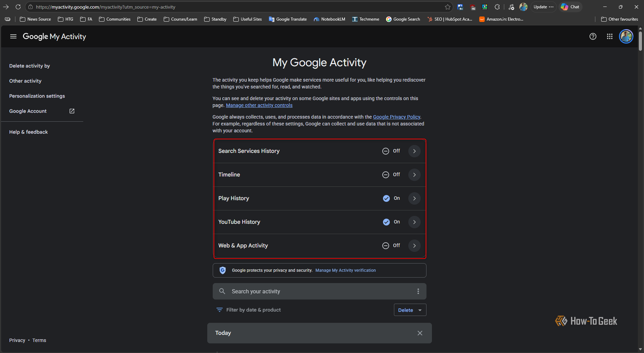The image size is (644, 353).
Task: Click the address bar URL
Action: [x=106, y=7]
